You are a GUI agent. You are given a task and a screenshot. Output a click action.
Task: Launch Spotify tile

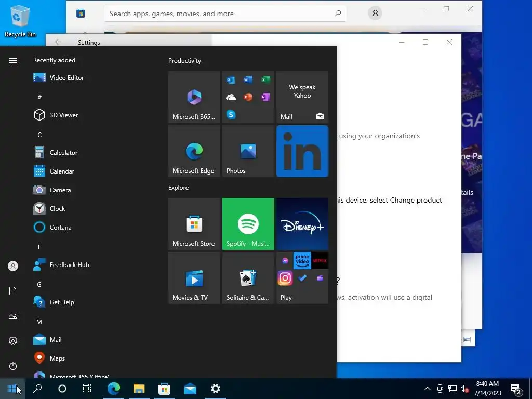click(248, 224)
